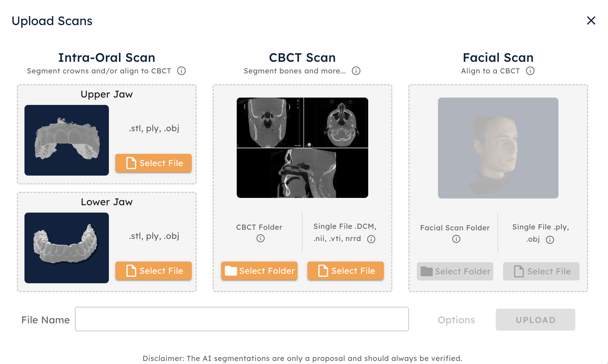Click Select File for Facial Scan
This screenshot has width=608, height=364.
tap(541, 271)
